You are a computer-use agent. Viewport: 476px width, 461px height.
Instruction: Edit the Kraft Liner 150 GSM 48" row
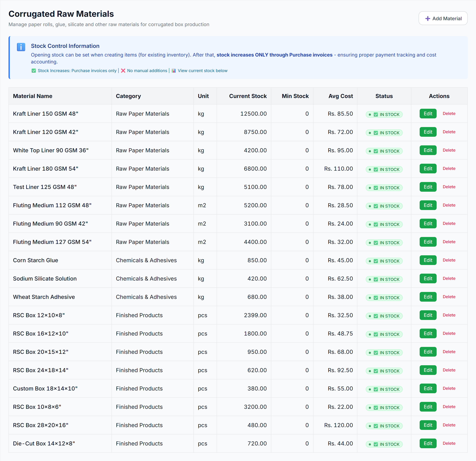coord(428,114)
